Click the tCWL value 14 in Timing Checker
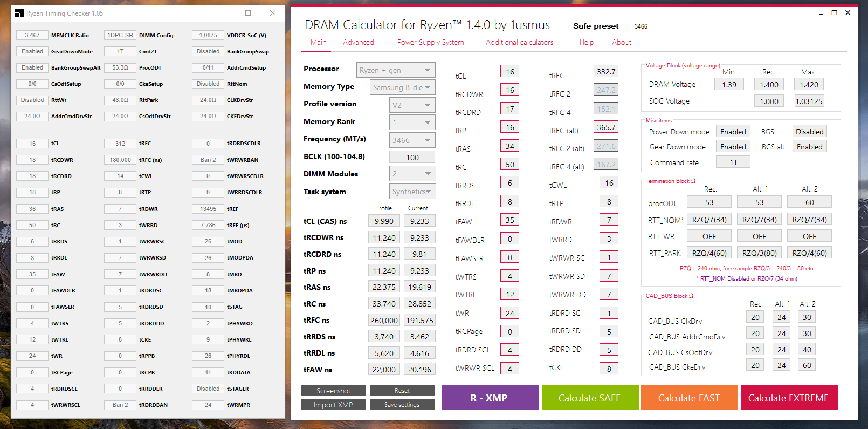Screen dimensions: 868x429 point(120,176)
